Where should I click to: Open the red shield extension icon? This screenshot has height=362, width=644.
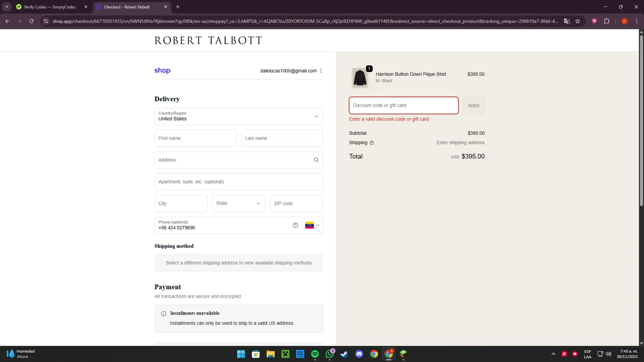pyautogui.click(x=594, y=21)
